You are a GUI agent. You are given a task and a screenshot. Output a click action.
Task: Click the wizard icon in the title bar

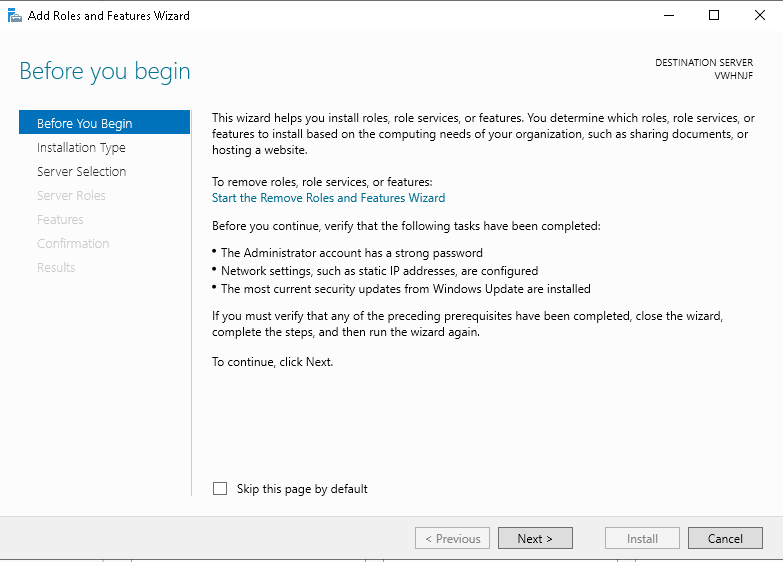point(15,15)
